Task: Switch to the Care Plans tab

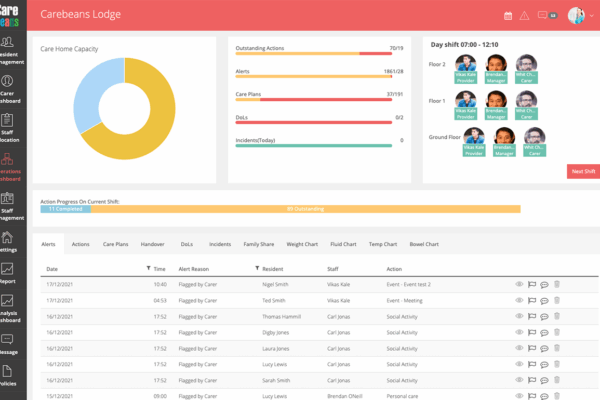Action: click(115, 243)
